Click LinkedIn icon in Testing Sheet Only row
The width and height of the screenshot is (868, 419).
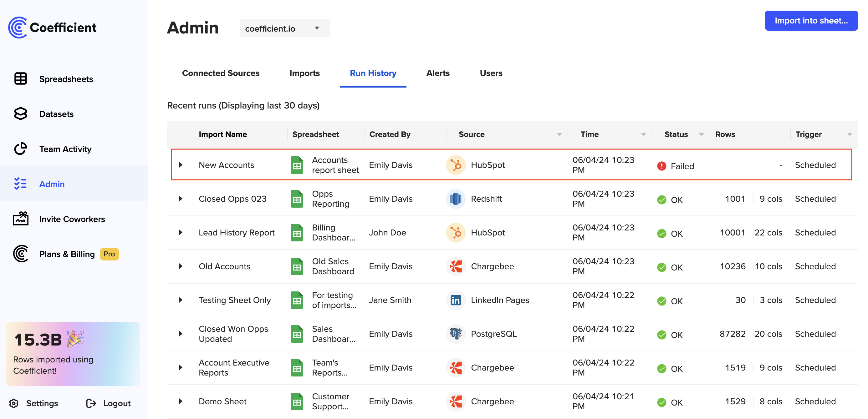tap(456, 300)
